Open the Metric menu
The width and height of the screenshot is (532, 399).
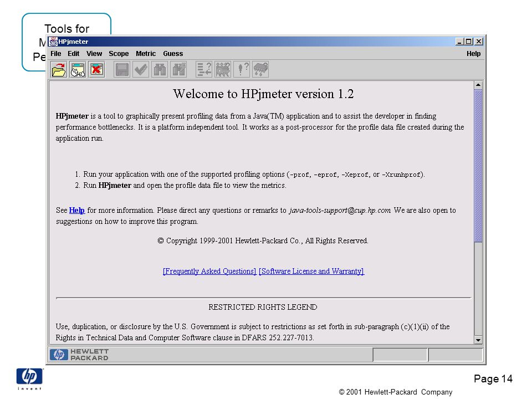coord(146,54)
